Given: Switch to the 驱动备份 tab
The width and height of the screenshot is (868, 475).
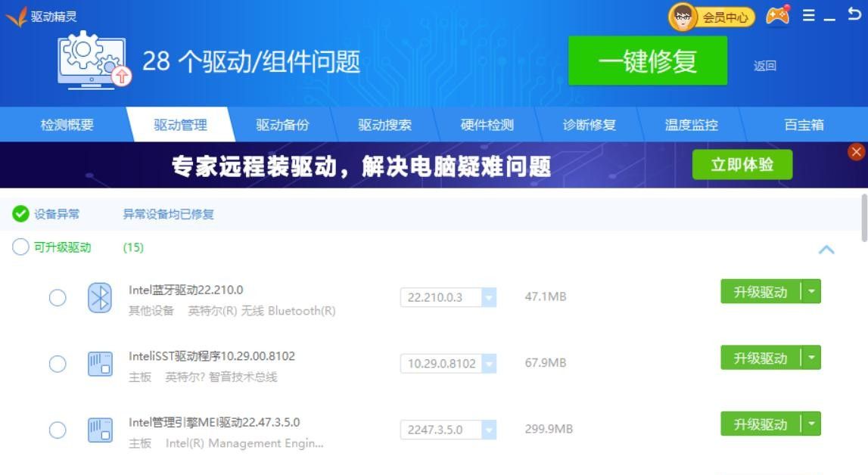Looking at the screenshot, I should click(x=284, y=124).
